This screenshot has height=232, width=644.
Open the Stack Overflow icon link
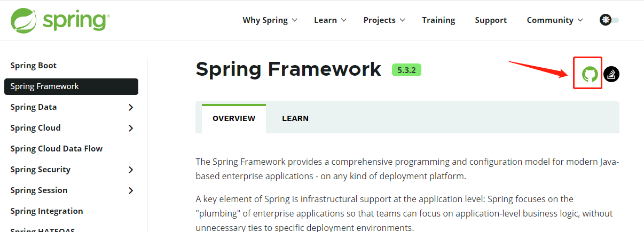(x=611, y=74)
